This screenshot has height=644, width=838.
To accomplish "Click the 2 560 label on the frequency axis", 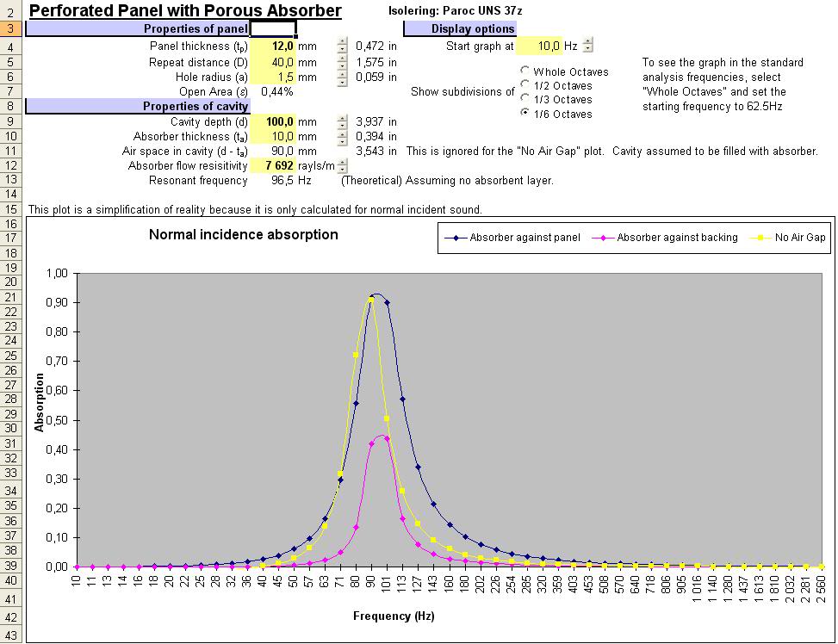I will (x=822, y=589).
